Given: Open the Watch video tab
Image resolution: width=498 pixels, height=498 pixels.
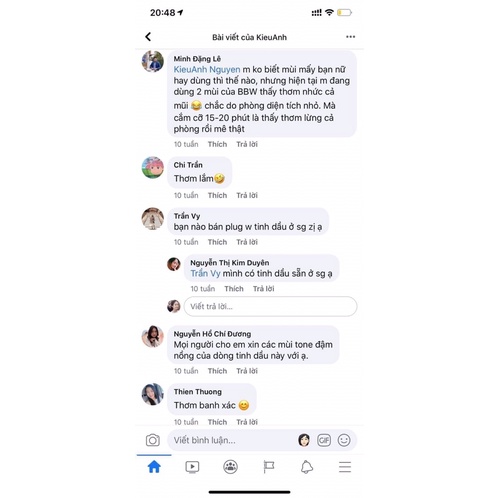Looking at the screenshot, I should (192, 467).
